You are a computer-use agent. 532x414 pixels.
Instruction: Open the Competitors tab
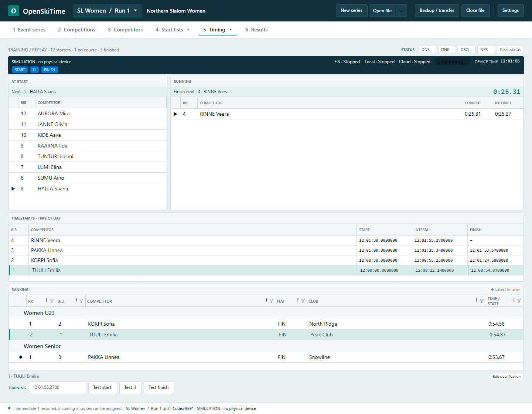[x=125, y=30]
